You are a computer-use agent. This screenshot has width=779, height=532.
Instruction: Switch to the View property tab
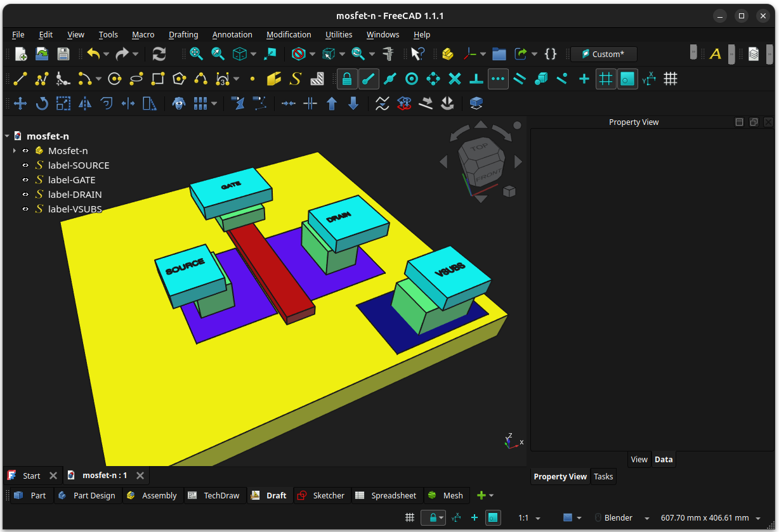pos(639,460)
